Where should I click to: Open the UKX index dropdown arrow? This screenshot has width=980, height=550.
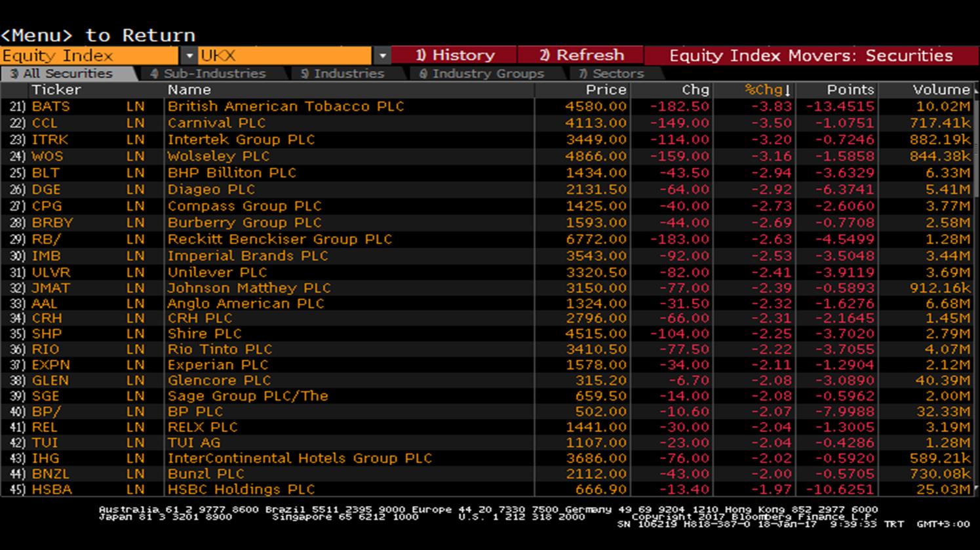382,56
